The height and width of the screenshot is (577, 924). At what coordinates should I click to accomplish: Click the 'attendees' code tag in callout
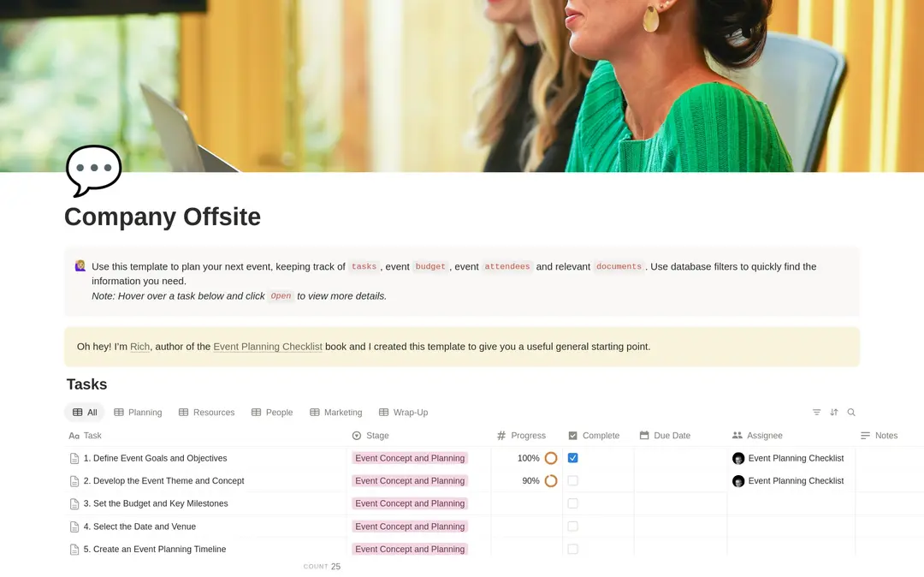(x=506, y=266)
